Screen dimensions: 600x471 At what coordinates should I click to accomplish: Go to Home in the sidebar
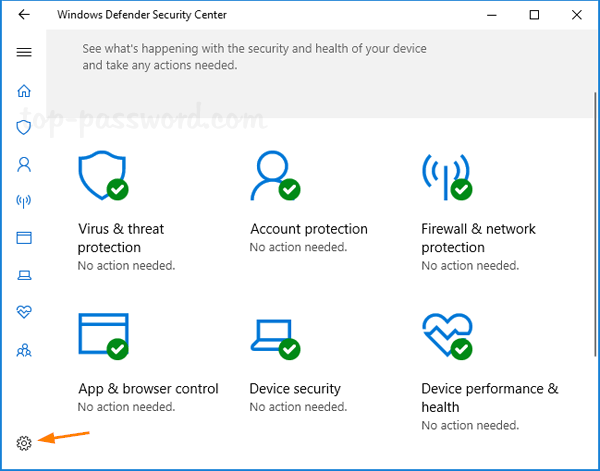[24, 90]
